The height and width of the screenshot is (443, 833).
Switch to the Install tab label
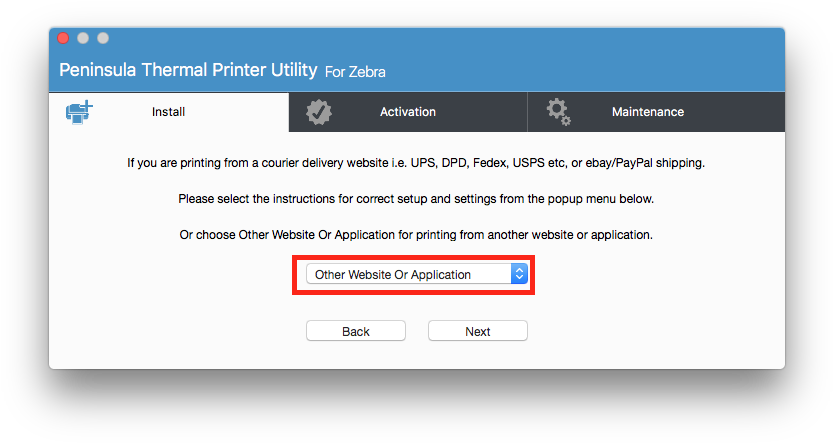[168, 112]
